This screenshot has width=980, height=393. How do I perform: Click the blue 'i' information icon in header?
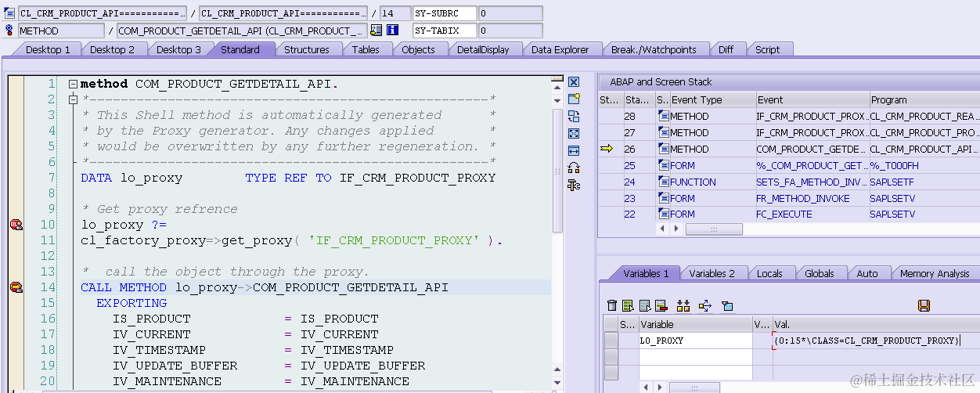pos(392,31)
